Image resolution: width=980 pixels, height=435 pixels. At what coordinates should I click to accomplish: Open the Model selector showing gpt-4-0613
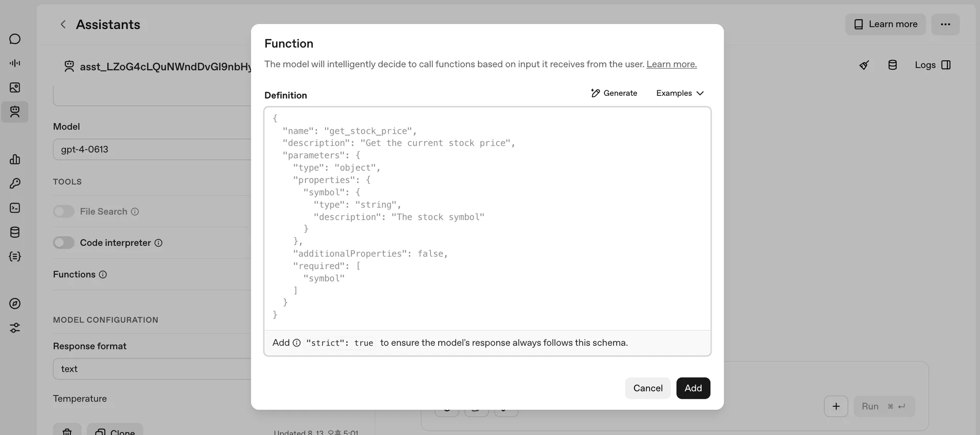click(x=152, y=149)
